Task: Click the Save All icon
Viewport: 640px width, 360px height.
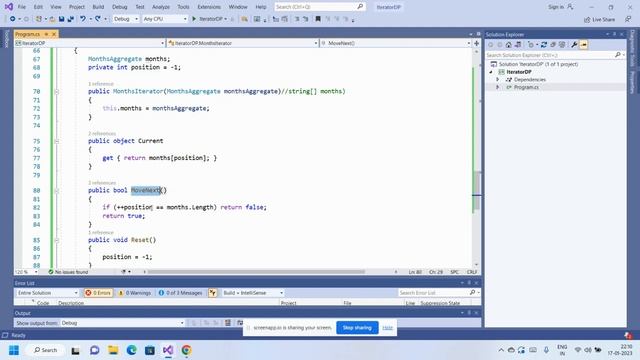Action: [x=70, y=19]
